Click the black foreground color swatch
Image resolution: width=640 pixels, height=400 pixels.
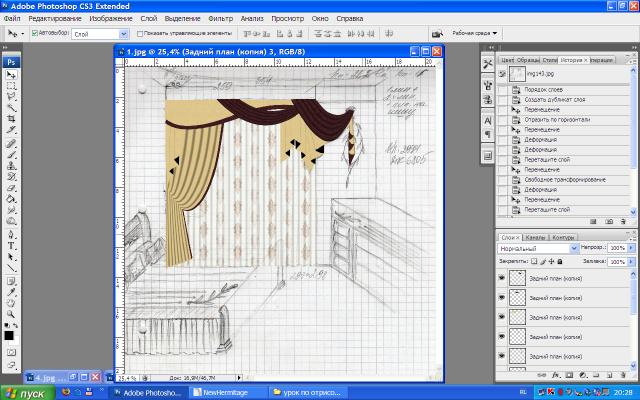[x=9, y=335]
